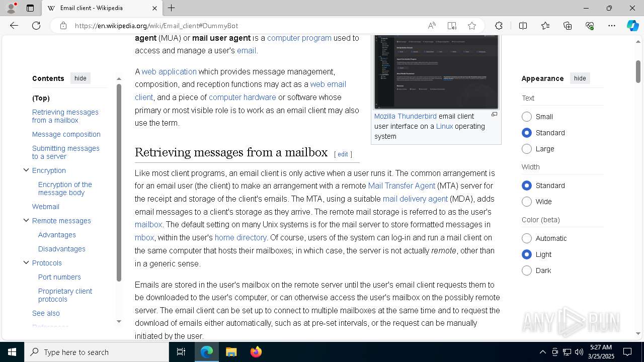Go to Message composition section
The image size is (644, 362).
(66, 134)
